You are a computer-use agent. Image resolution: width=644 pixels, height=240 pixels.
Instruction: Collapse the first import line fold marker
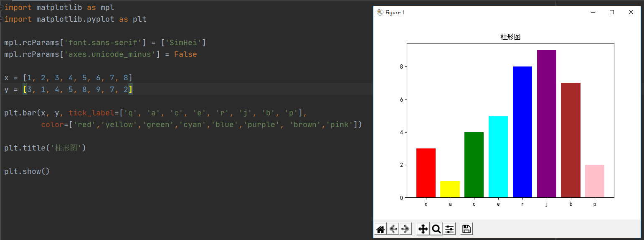tap(2, 8)
